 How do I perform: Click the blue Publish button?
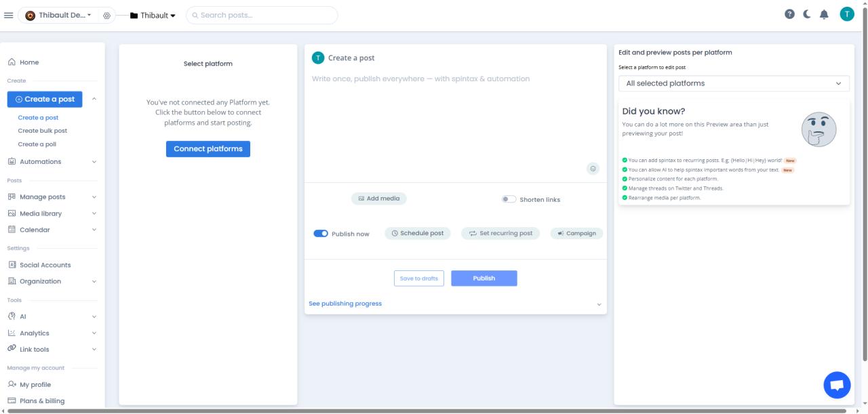click(x=484, y=278)
